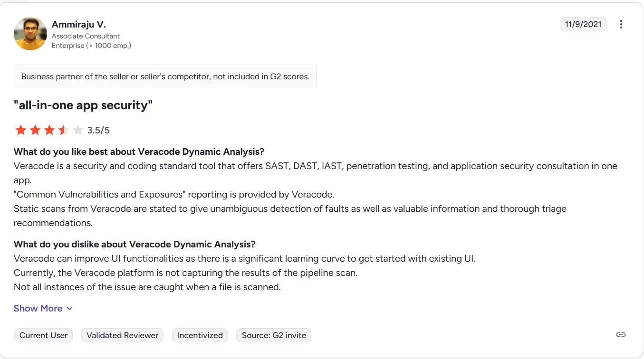Click the review title "all-in-one app security"
This screenshot has height=359, width=644.
(83, 105)
